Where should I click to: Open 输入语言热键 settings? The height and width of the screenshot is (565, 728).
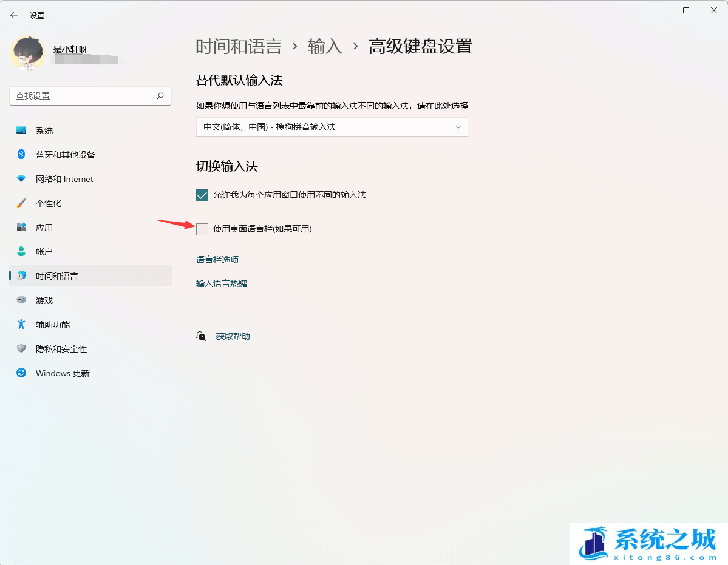[x=221, y=283]
